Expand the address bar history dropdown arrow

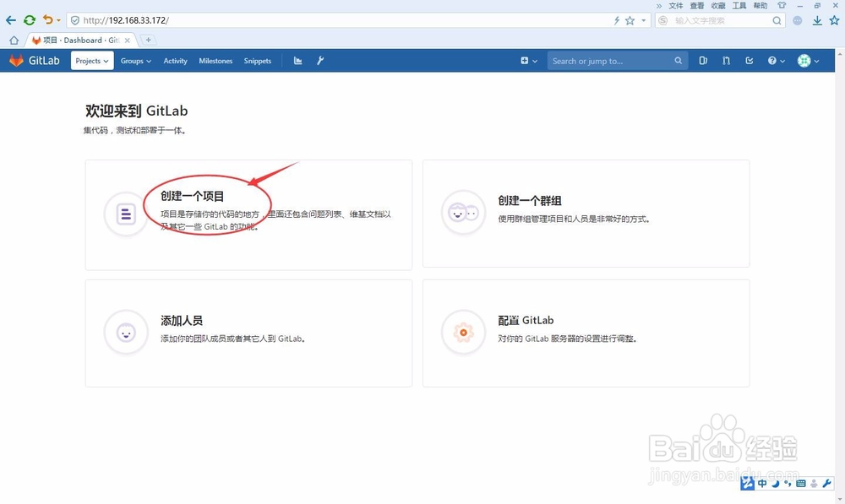(643, 20)
